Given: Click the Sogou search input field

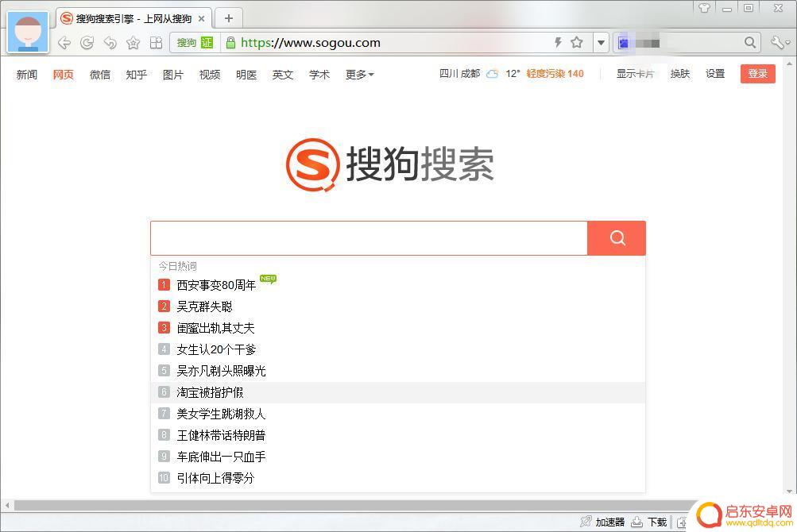Looking at the screenshot, I should [x=369, y=238].
